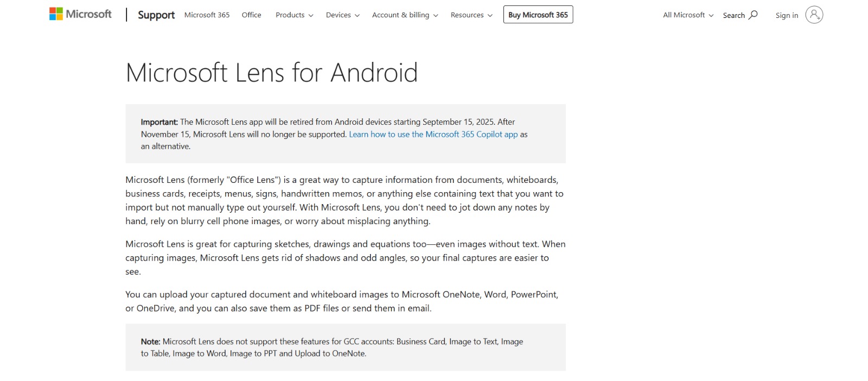Click paragraph starting 'Microsoft Lens is great for'
868x381 pixels.
click(346, 258)
